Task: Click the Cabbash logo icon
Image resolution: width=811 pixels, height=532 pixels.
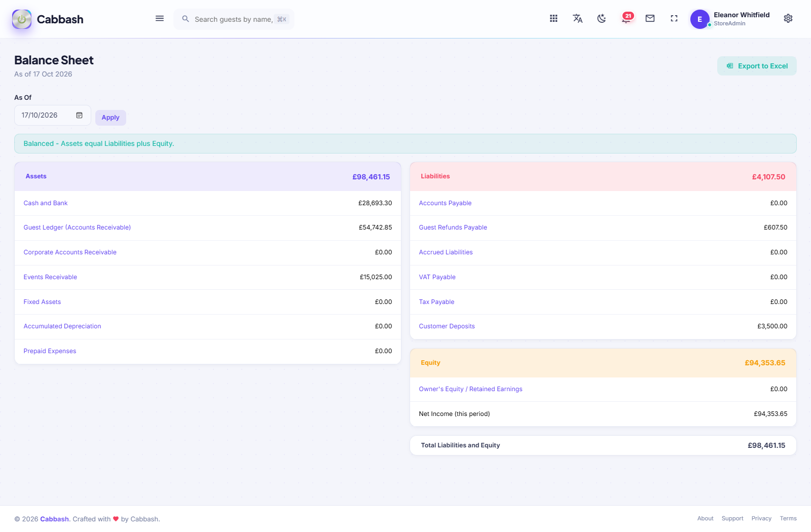Action: coord(22,19)
